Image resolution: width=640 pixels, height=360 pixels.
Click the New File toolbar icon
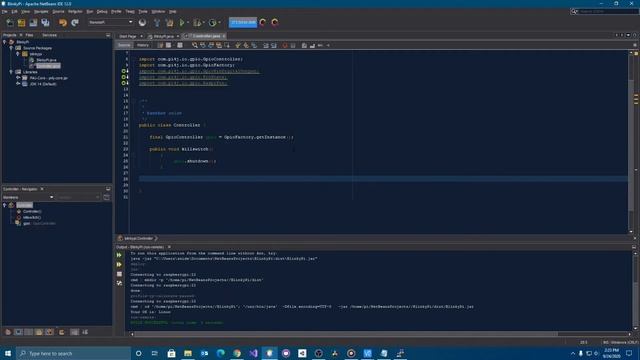pyautogui.click(x=10, y=23)
